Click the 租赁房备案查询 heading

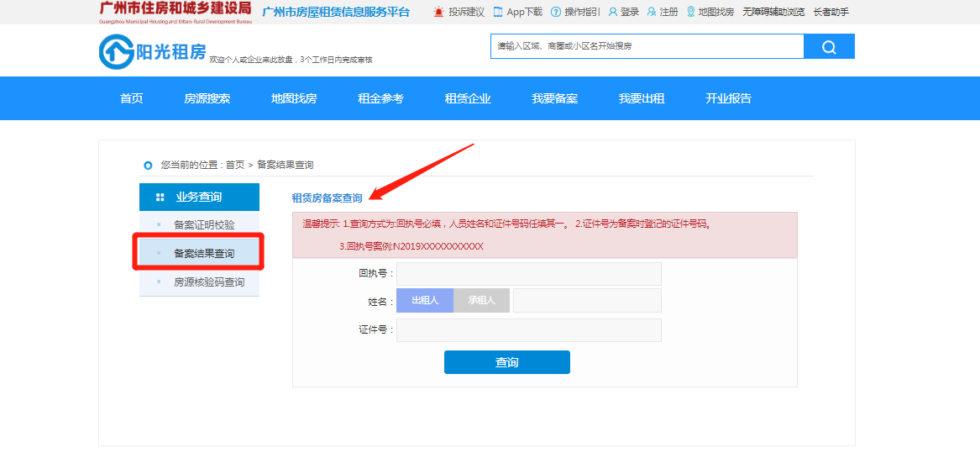tap(327, 198)
